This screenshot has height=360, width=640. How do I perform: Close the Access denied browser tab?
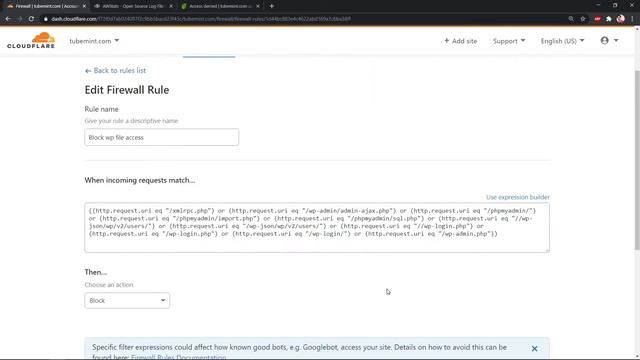click(x=258, y=6)
